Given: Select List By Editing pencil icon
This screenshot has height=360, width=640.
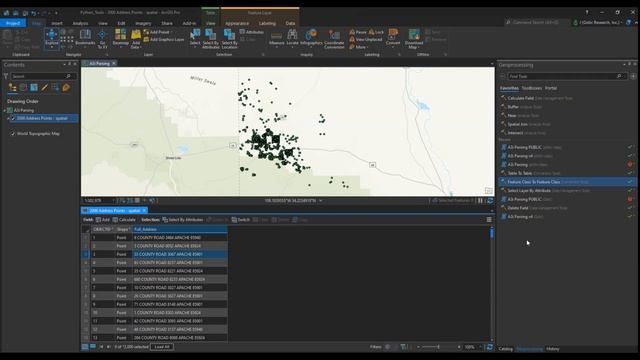Looking at the screenshot, I should click(x=44, y=87).
